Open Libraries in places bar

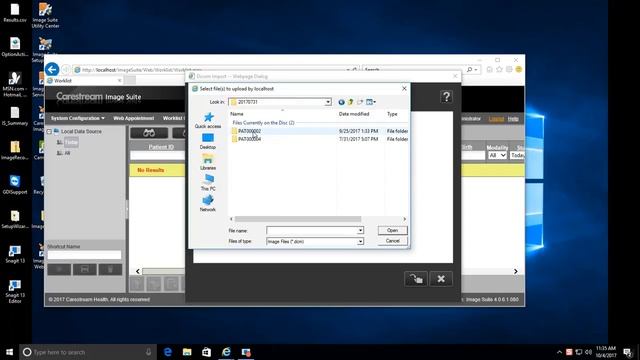(208, 162)
